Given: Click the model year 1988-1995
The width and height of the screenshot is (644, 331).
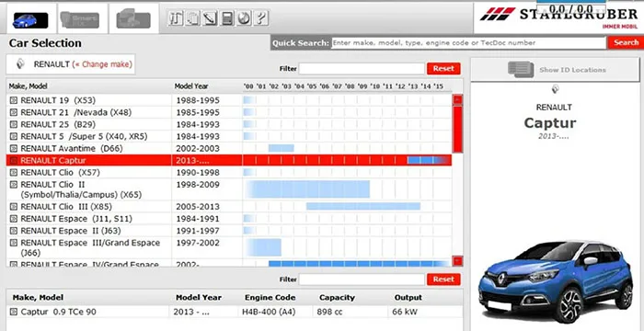Looking at the screenshot, I should coord(198,100).
